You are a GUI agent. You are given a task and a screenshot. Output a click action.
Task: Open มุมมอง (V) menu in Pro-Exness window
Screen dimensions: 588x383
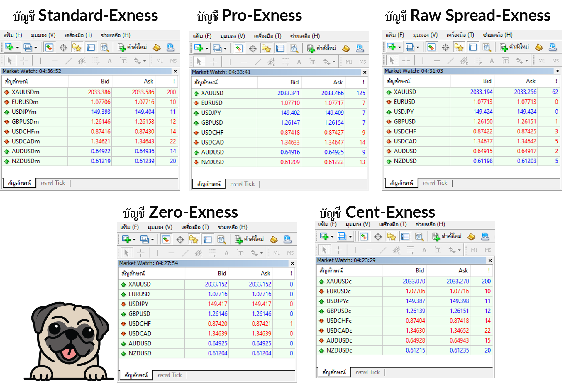pyautogui.click(x=233, y=36)
